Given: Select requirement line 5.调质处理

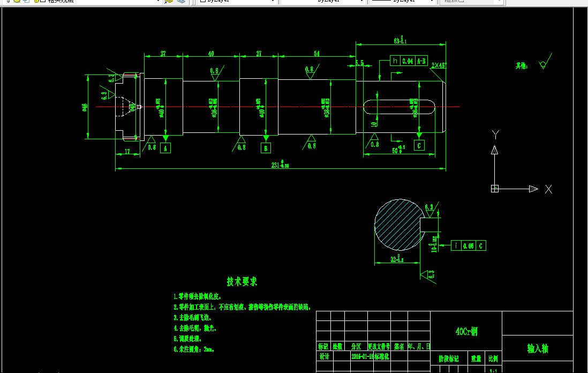Looking at the screenshot, I should [x=188, y=339].
